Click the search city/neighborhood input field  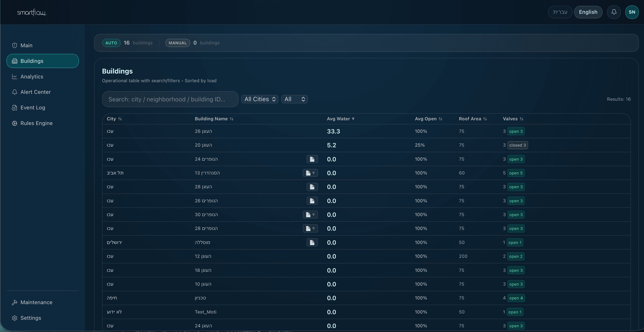[x=170, y=99]
